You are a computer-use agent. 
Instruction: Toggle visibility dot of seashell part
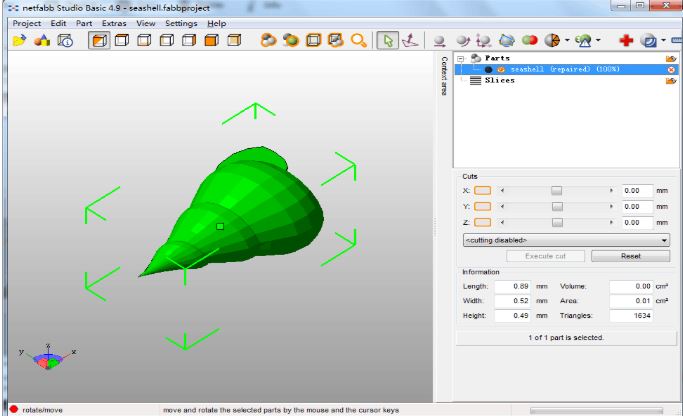coord(488,70)
